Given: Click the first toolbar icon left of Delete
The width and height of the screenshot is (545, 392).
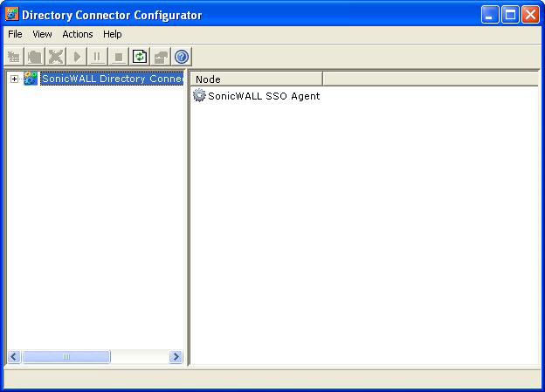Looking at the screenshot, I should tap(35, 57).
